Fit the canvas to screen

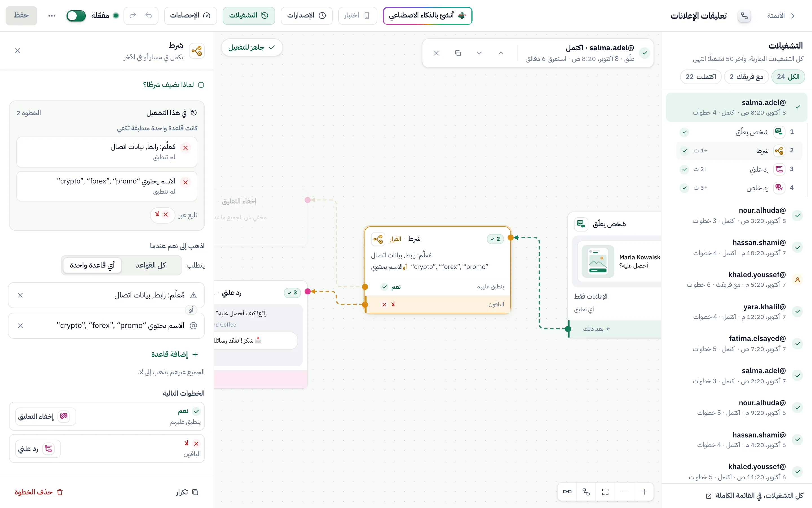[605, 492]
